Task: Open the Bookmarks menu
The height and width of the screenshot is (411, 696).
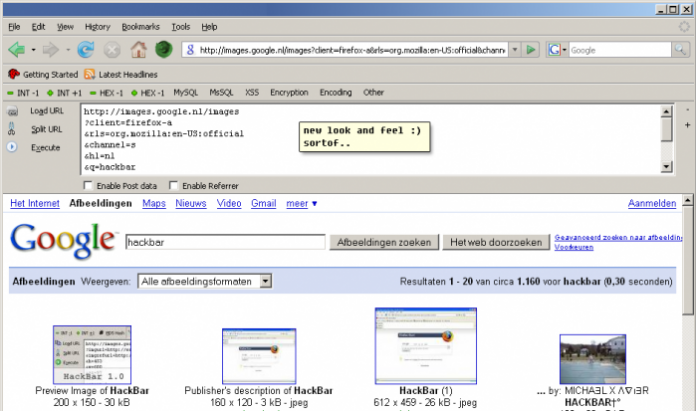Action: pos(140,27)
